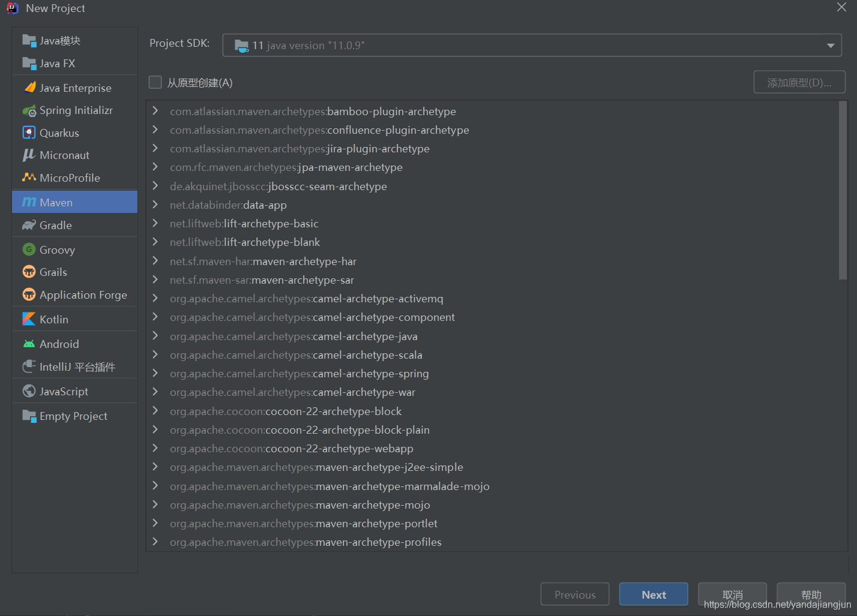Screen dimensions: 857x616
Task: Expand cocoon-22-archetype-webapp entry
Action: [x=155, y=448]
